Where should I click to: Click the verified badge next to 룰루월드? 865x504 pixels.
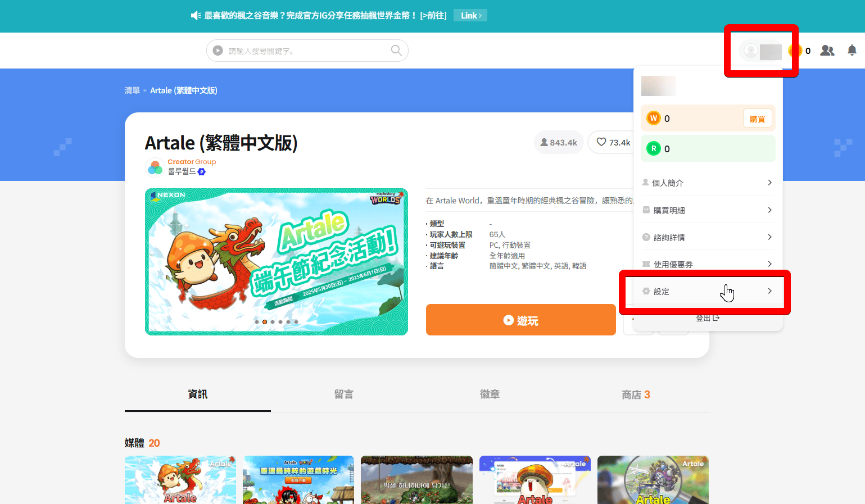point(202,172)
